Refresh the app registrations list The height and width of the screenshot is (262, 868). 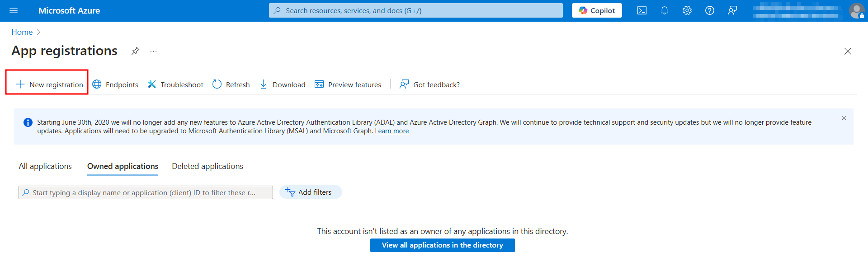231,84
